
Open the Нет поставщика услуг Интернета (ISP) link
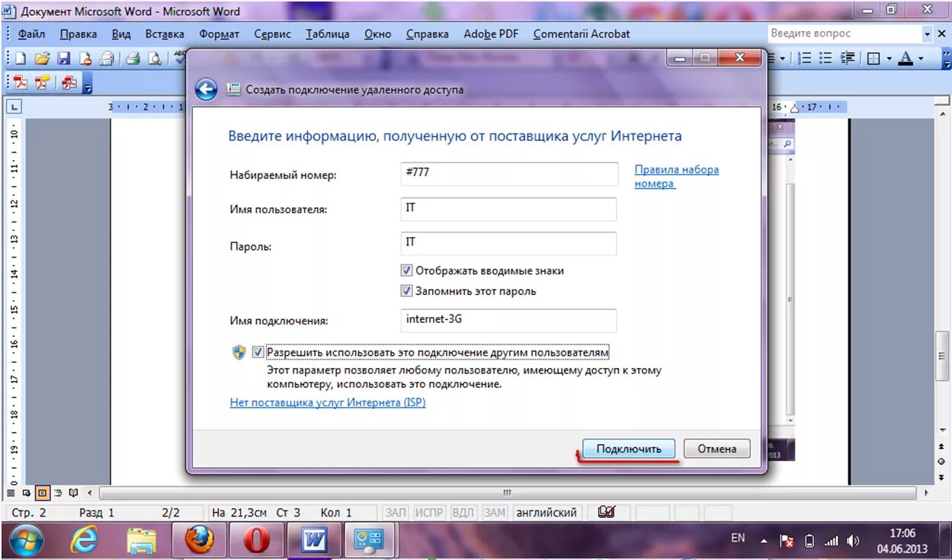pyautogui.click(x=328, y=402)
